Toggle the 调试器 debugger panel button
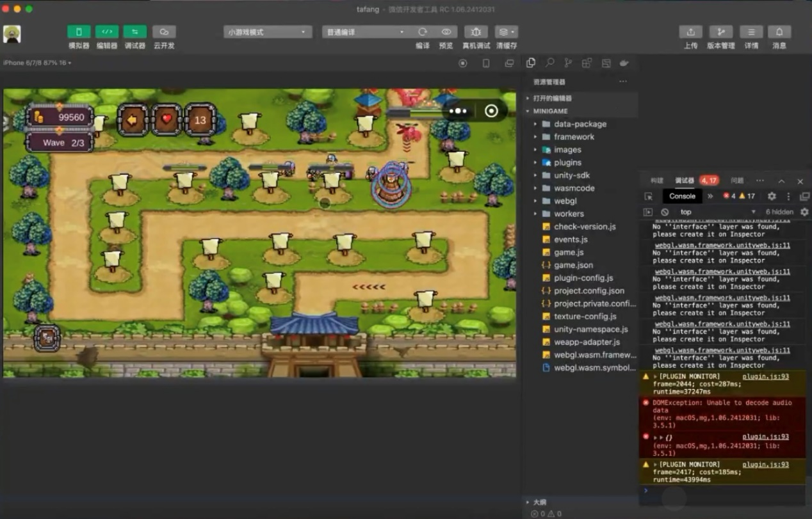Viewport: 812px width, 519px height. [x=135, y=32]
